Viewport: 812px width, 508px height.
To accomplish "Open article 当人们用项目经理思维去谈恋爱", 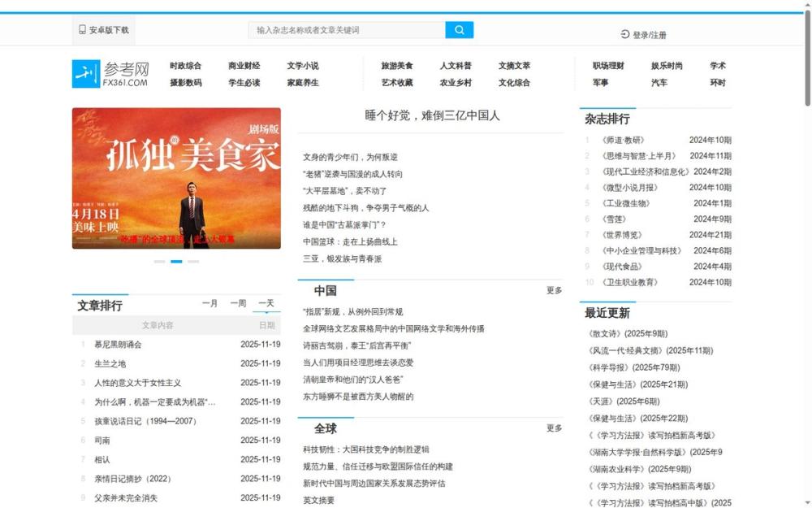I will click(358, 363).
